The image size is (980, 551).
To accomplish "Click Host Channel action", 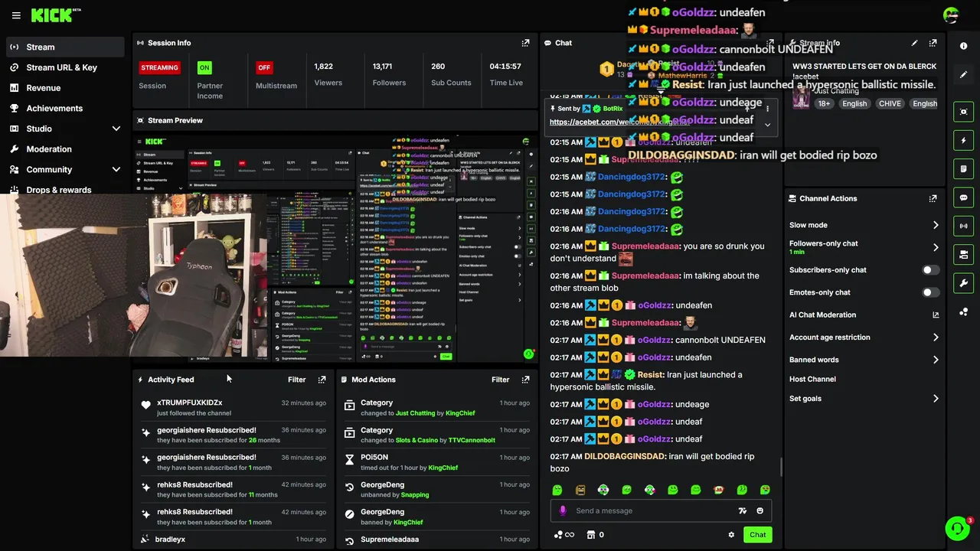I will coord(812,379).
